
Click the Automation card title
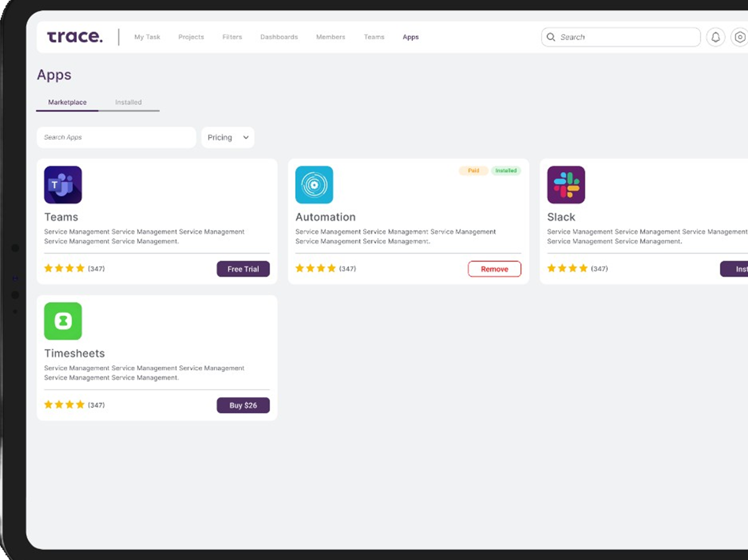tap(325, 217)
